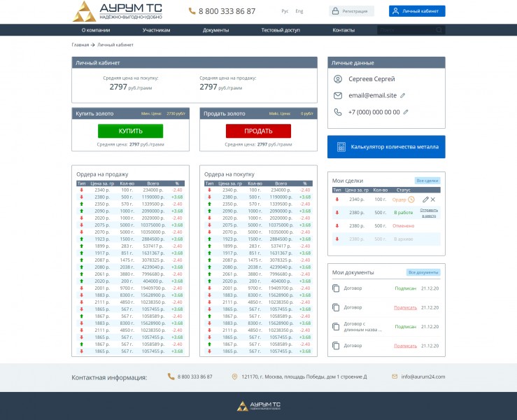The image size is (517, 420).
Task: Click the phone icon next to 8 800 333 86 87 in header
Action: [x=192, y=11]
